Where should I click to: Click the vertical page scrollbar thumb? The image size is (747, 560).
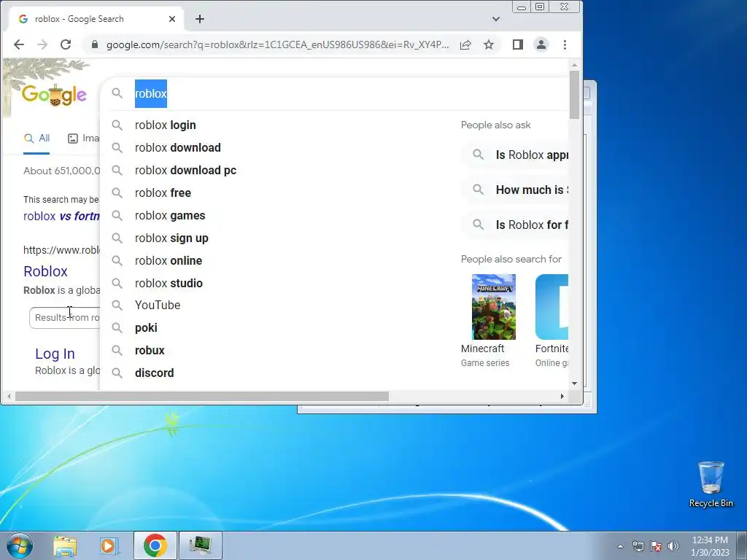coord(575,94)
